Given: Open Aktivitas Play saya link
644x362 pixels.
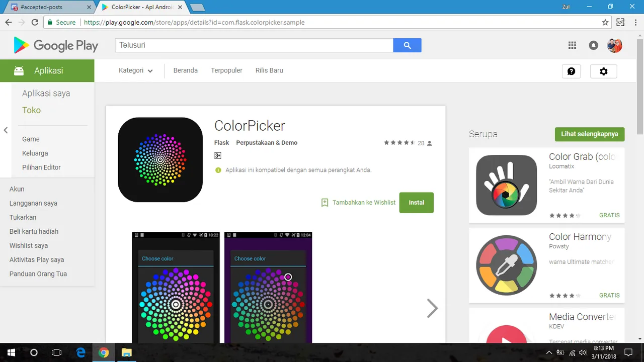Looking at the screenshot, I should (x=37, y=259).
